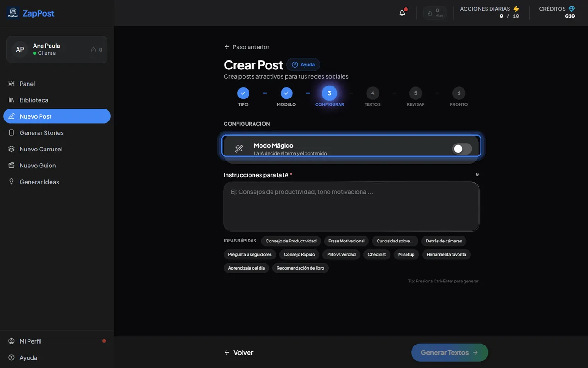This screenshot has width=588, height=368.
Task: Select the Aprendizaje del día chip
Action: 246,268
